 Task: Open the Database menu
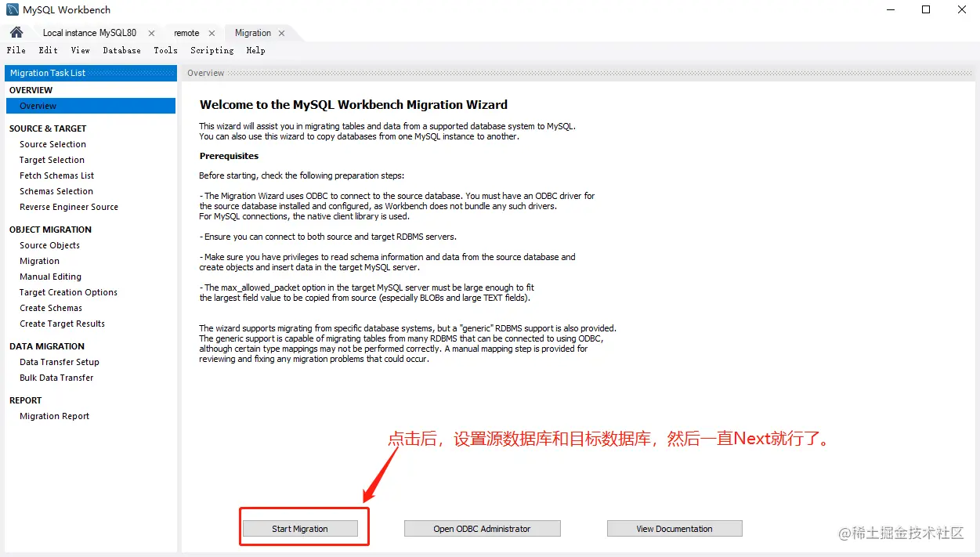click(121, 50)
